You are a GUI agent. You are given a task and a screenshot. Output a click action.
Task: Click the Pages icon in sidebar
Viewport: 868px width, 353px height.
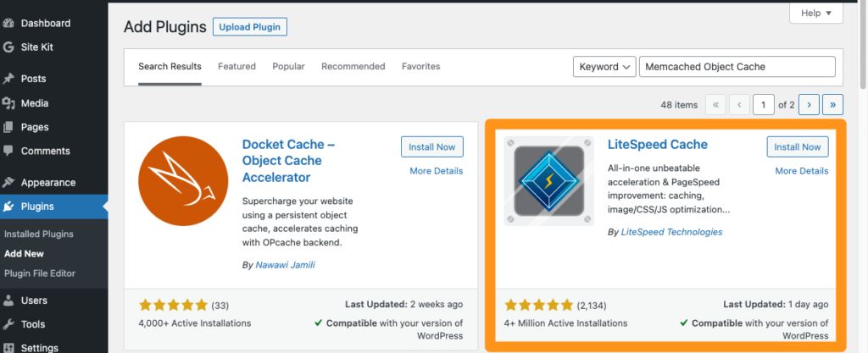[x=8, y=127]
